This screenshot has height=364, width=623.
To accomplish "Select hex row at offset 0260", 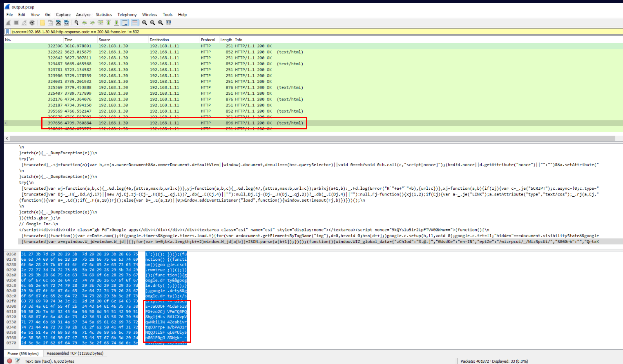I will coord(96,254).
